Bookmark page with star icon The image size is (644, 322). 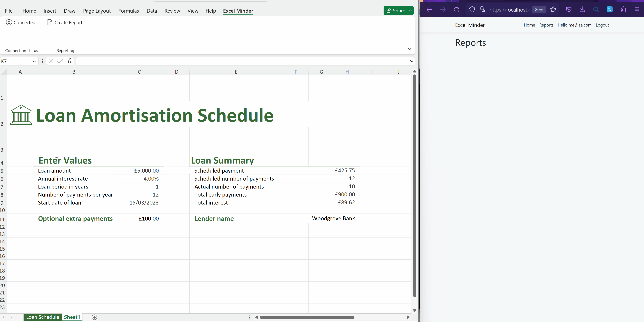[553, 10]
